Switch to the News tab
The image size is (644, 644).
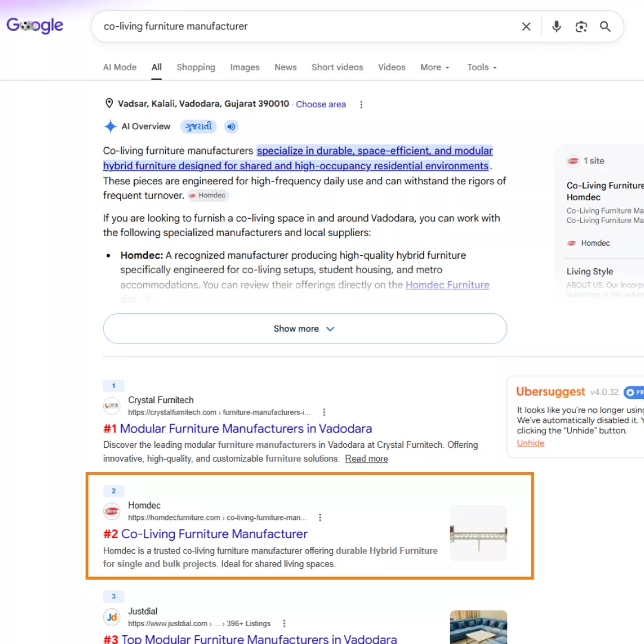click(286, 67)
